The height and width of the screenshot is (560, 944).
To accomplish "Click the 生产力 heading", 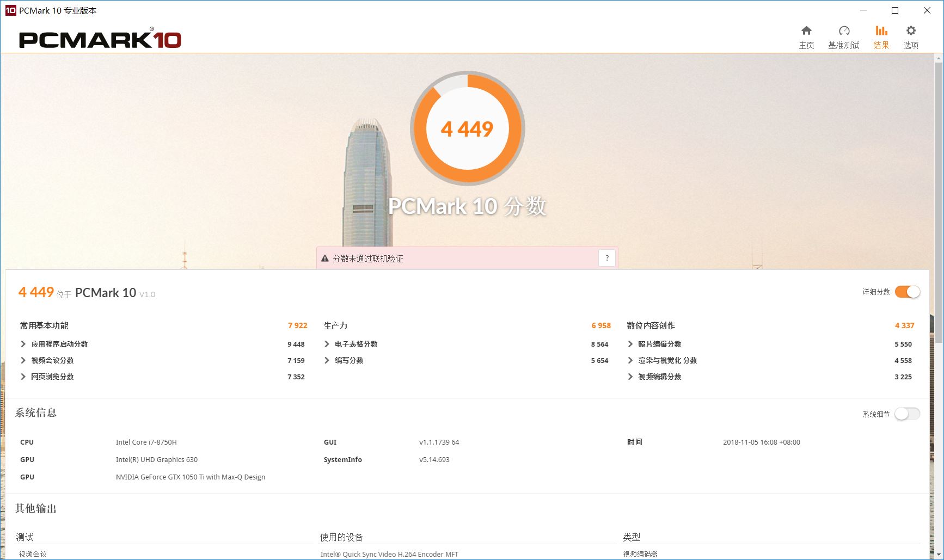I will click(x=335, y=325).
